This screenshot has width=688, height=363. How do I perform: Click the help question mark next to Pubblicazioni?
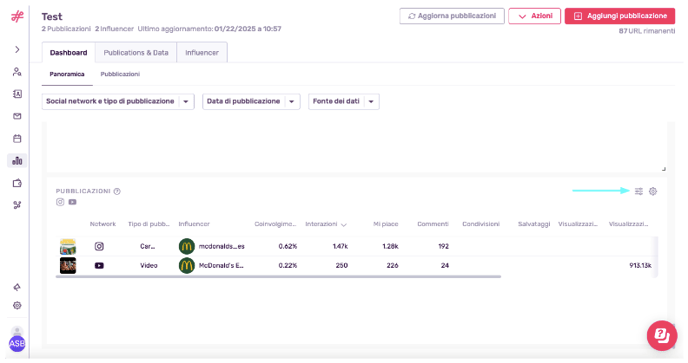117,191
